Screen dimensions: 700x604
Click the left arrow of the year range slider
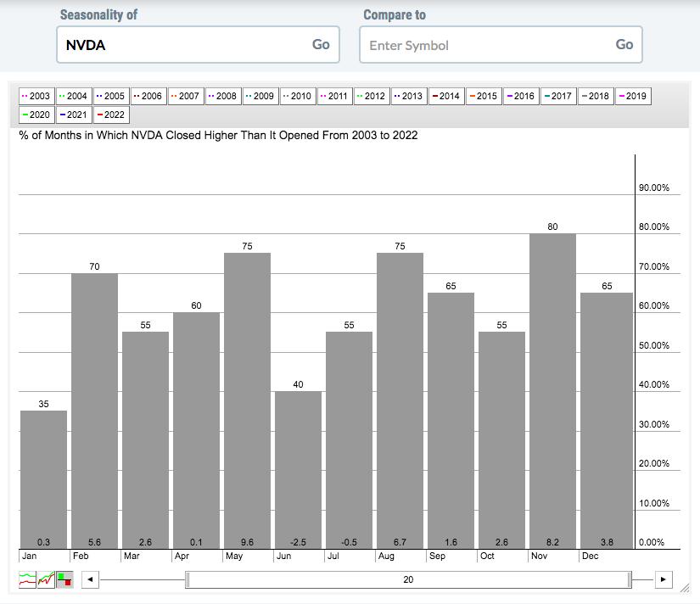pyautogui.click(x=91, y=580)
